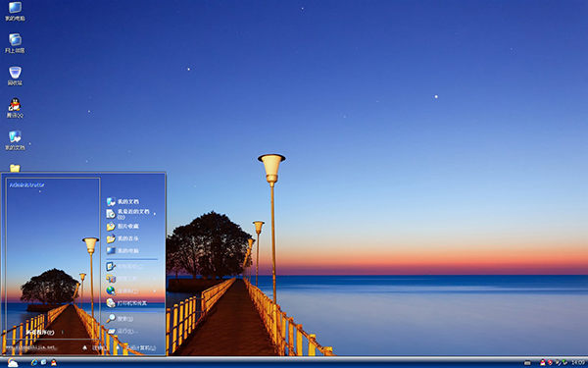Expand 所有程序 All Programs in the Start menu
588x368 pixels.
44,333
